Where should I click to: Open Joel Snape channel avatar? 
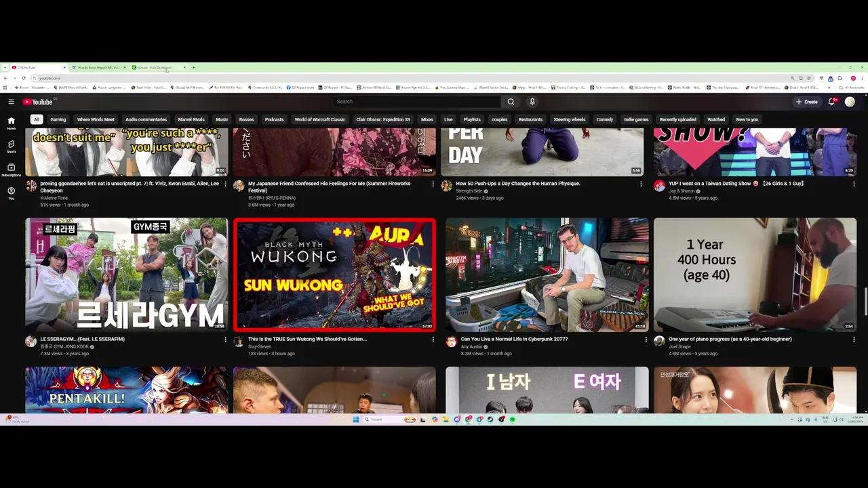point(659,341)
